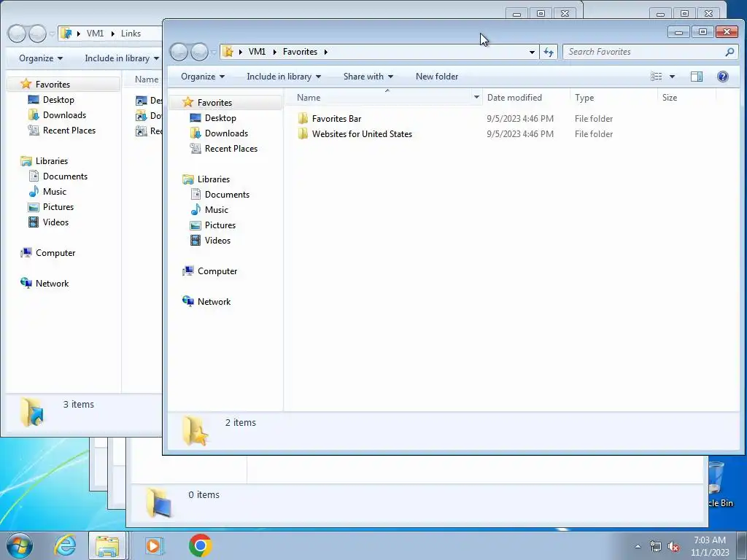Launch Internet Explorer from the taskbar
Image resolution: width=747 pixels, height=560 pixels.
(65, 545)
